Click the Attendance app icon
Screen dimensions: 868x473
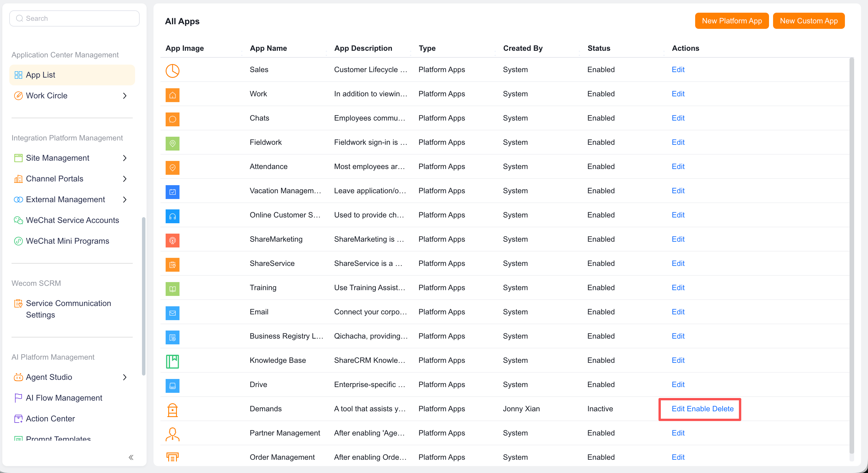pyautogui.click(x=172, y=168)
